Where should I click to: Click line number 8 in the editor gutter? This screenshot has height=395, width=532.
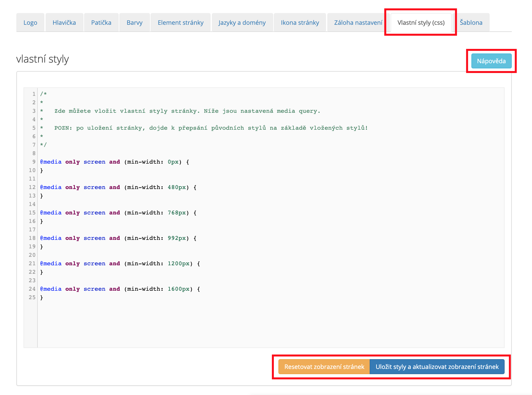click(x=34, y=153)
